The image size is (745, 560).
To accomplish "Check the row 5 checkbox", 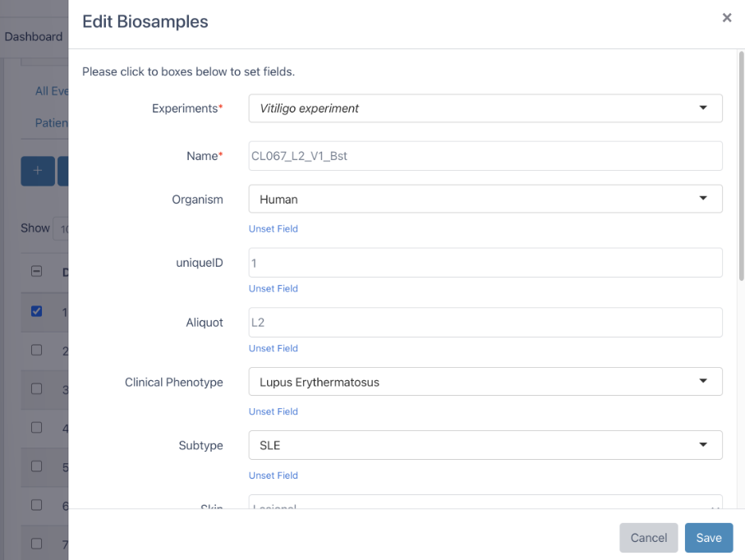I will coord(37,466).
